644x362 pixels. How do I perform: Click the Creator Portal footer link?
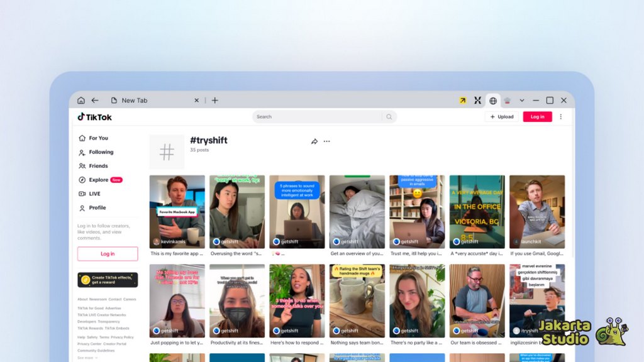click(114, 344)
